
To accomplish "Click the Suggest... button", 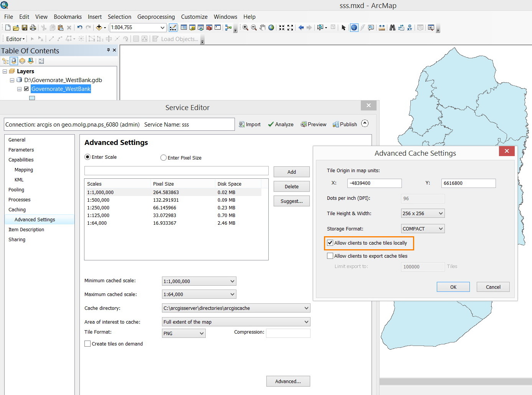I will [x=292, y=201].
